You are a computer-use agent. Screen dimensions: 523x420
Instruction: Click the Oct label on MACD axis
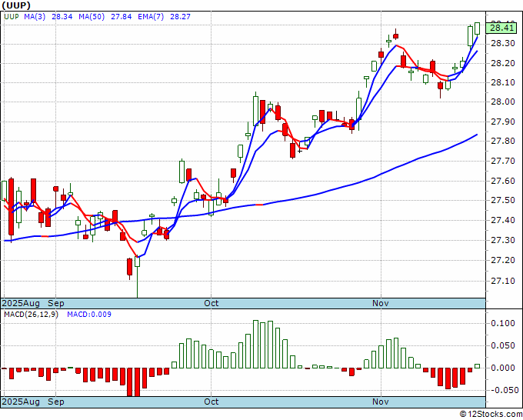(212, 402)
